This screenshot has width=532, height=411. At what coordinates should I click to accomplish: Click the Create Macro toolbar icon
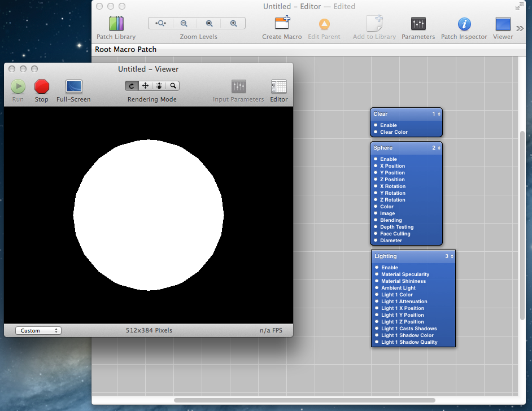click(x=282, y=24)
